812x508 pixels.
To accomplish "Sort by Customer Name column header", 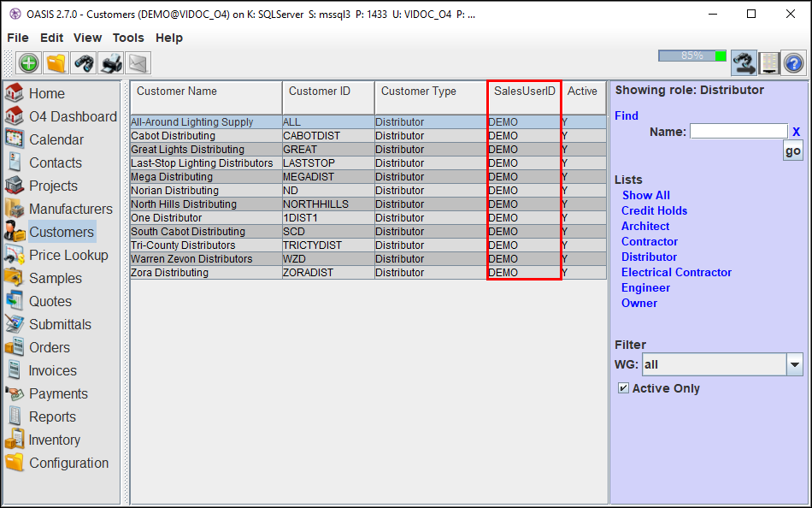I will pyautogui.click(x=206, y=97).
